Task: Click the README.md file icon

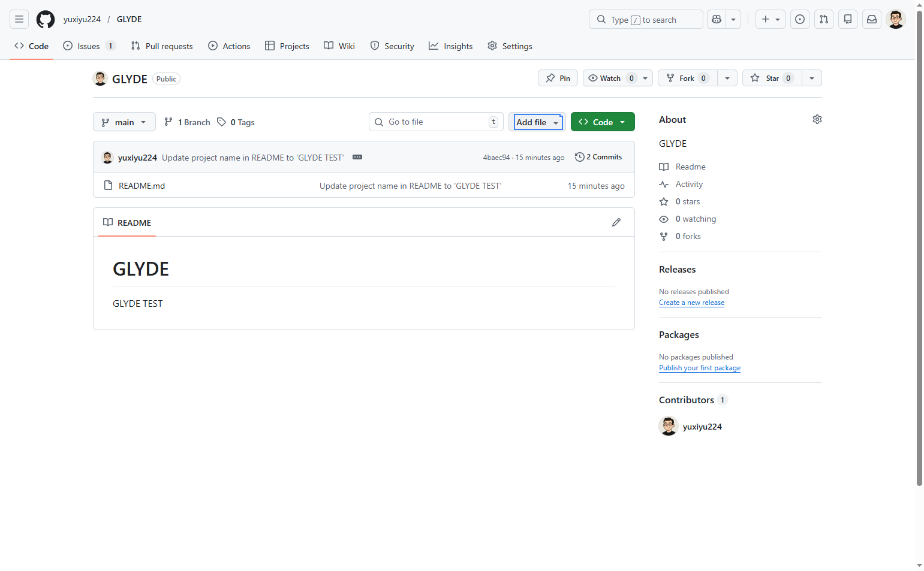Action: (x=108, y=185)
